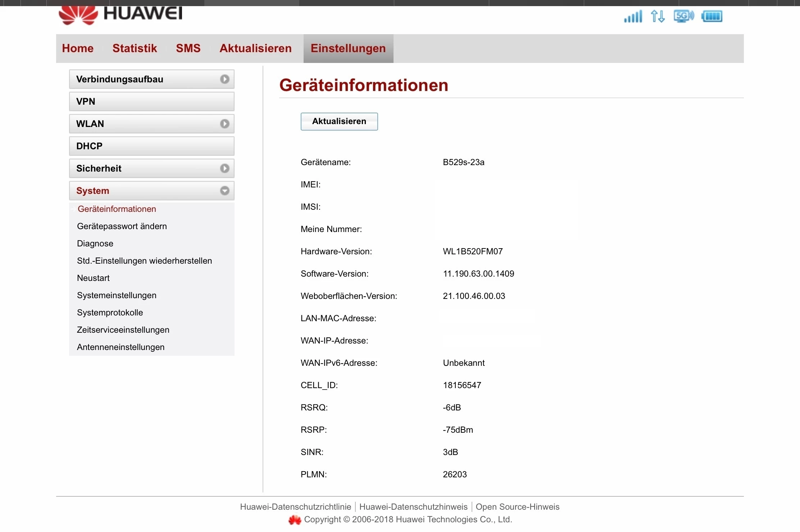The image size is (800, 532).
Task: Click the battery status icon
Action: pyautogui.click(x=712, y=16)
